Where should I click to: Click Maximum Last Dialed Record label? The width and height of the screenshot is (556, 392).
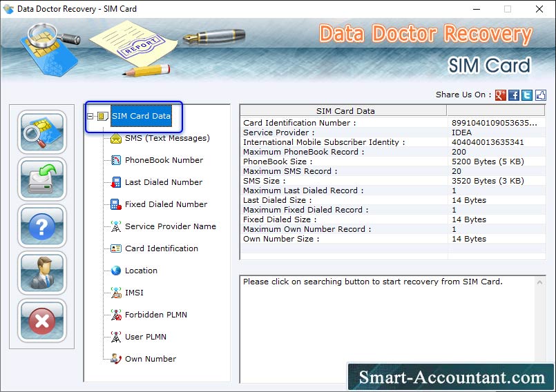[x=303, y=190]
